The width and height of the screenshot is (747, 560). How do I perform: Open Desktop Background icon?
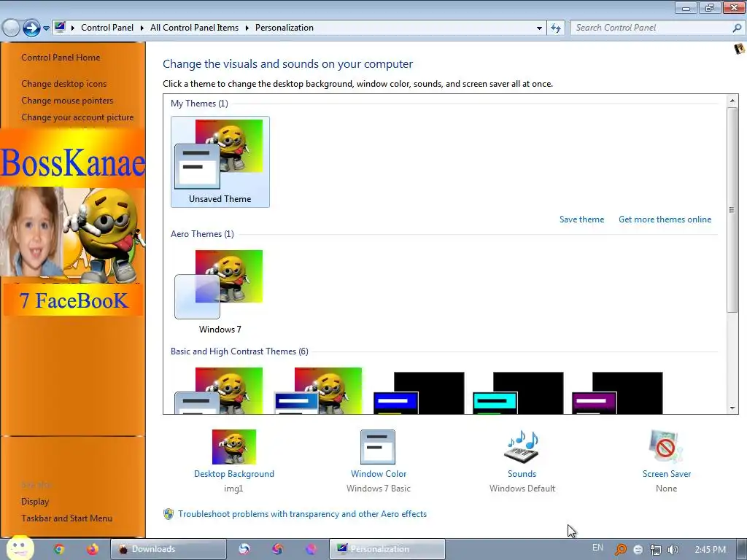[234, 447]
